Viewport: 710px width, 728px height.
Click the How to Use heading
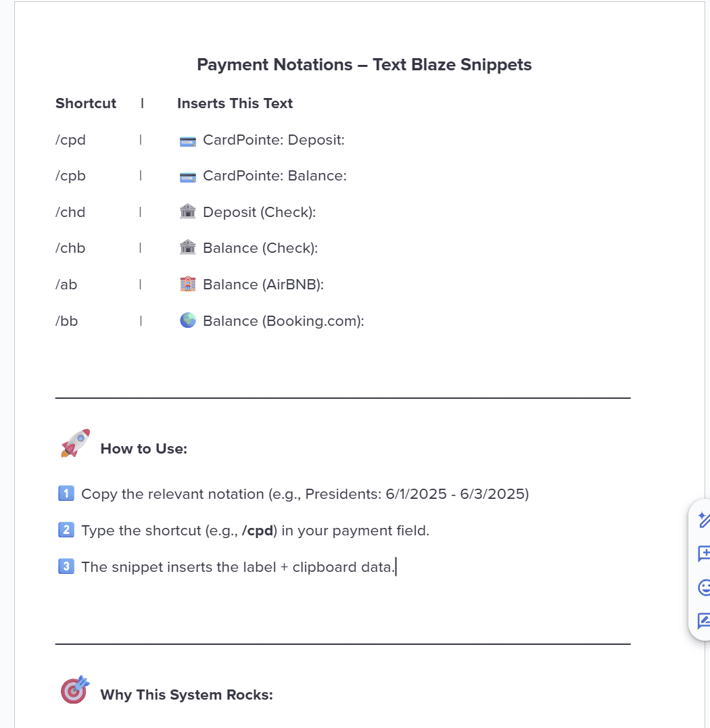point(144,449)
